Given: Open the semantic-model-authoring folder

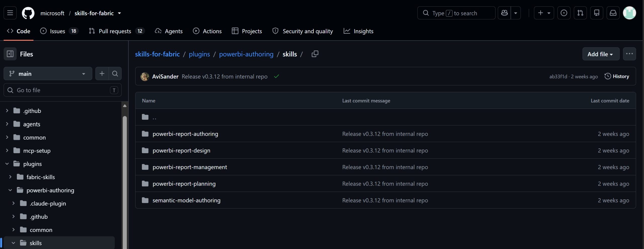Looking at the screenshot, I should 186,200.
